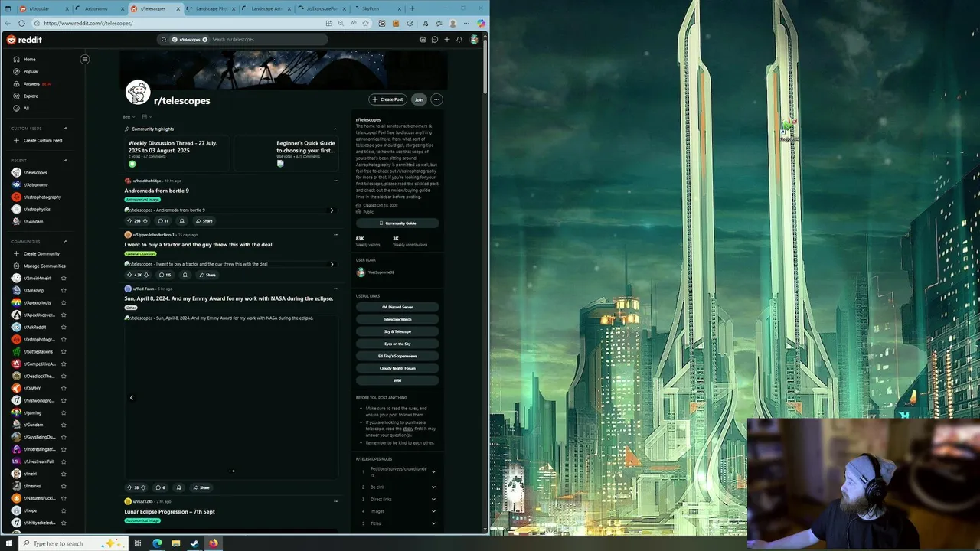Open comments on the Emmy Award post
Viewport: 980px width, 551px height.
click(160, 487)
